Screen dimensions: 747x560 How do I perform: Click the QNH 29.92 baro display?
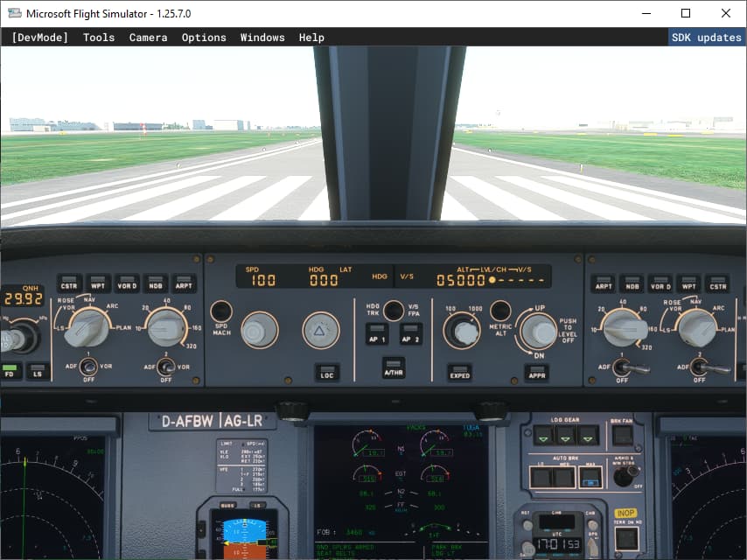[x=24, y=298]
